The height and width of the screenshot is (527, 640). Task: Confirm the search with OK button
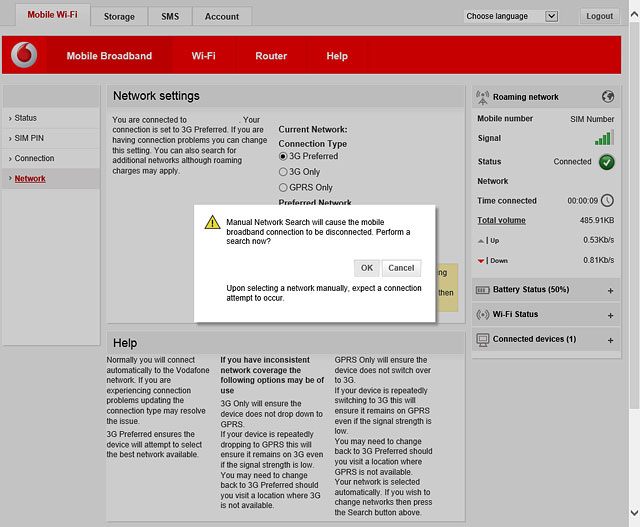click(367, 268)
